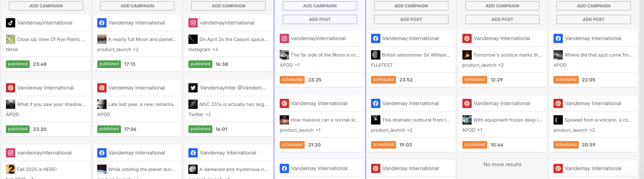The height and width of the screenshot is (179, 644).
Task: Click the Pinterest icon on the solstice post
Action: click(466, 38)
